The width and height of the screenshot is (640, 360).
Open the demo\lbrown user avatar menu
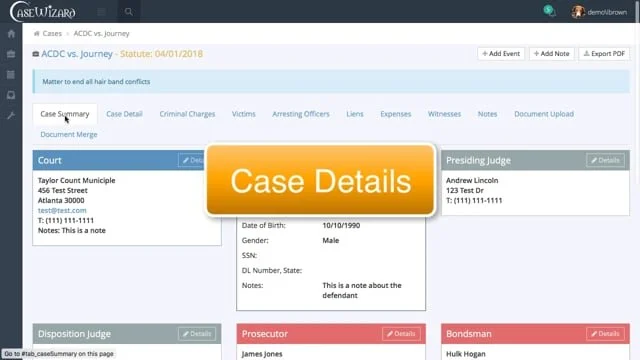(600, 12)
